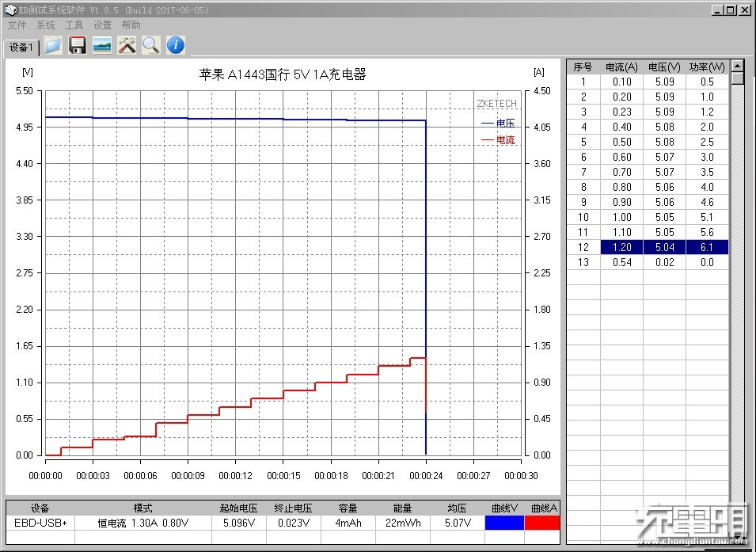This screenshot has height=552, width=756.
Task: Select the 4.6 power cell in row 9
Action: click(x=707, y=202)
